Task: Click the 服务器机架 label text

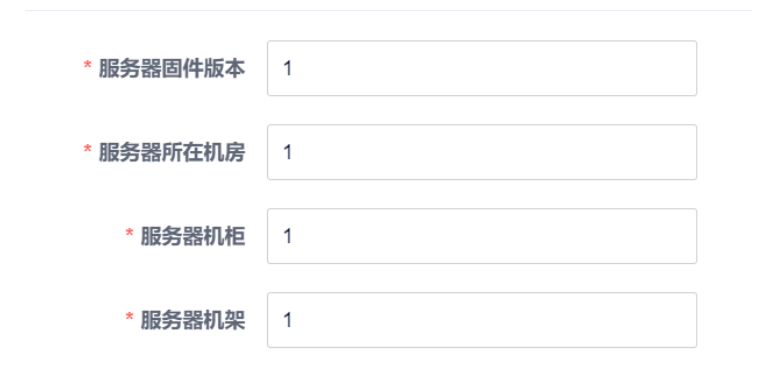Action: [193, 320]
